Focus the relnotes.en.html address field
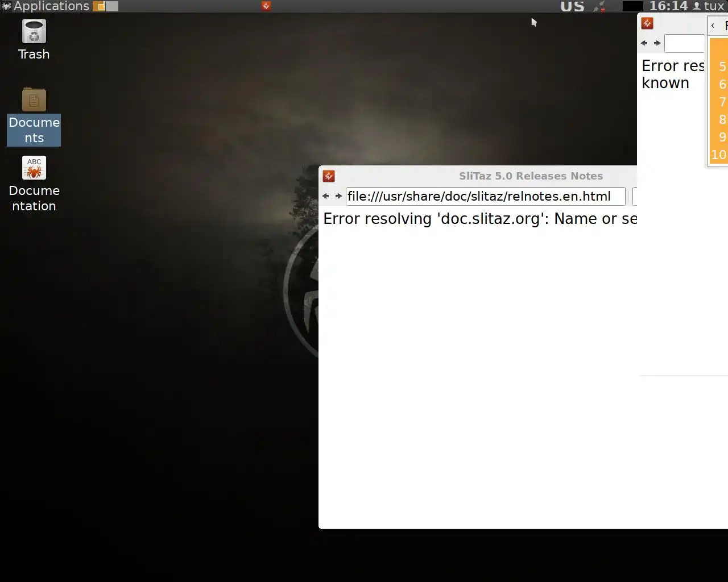Screen dimensions: 728x582 486,196
